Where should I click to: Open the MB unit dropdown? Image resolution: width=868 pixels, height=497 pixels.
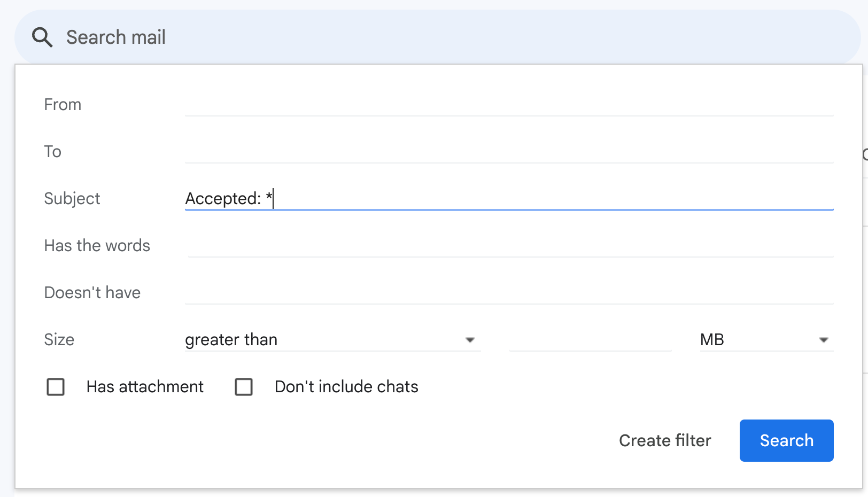[x=759, y=340]
